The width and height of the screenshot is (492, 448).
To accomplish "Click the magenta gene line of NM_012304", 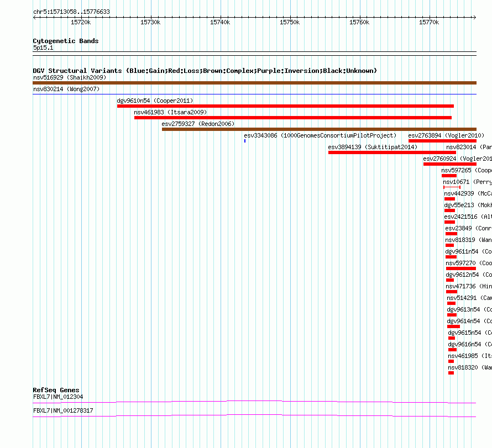I will (254, 402).
